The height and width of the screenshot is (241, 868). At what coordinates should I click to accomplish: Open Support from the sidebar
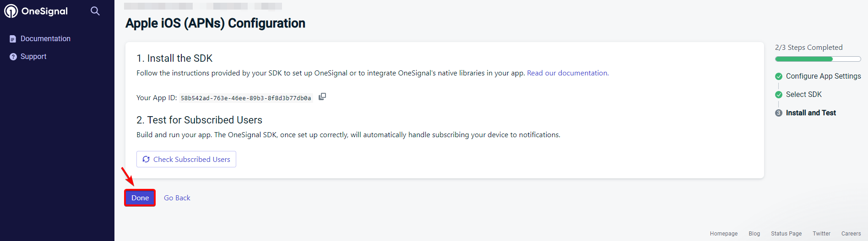pyautogui.click(x=33, y=57)
